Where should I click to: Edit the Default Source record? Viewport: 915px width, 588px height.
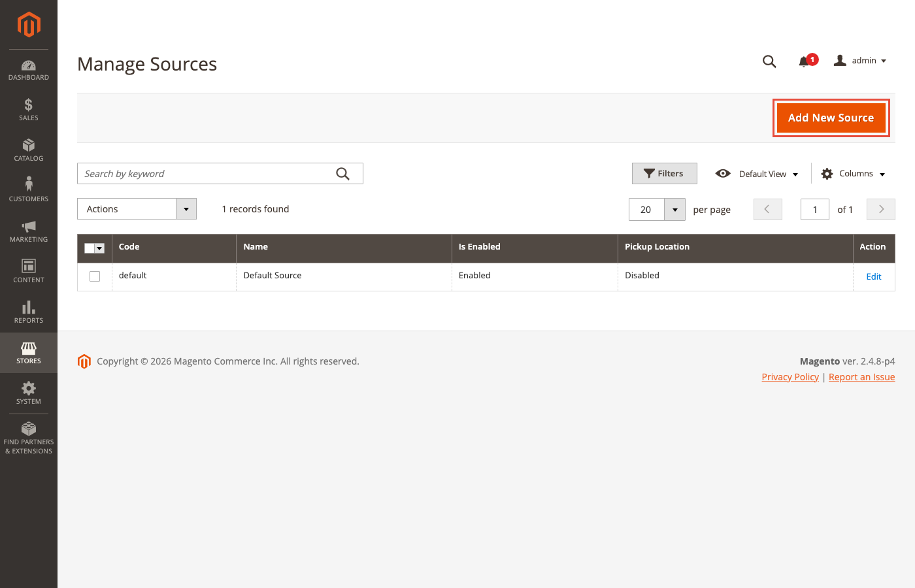(x=874, y=276)
